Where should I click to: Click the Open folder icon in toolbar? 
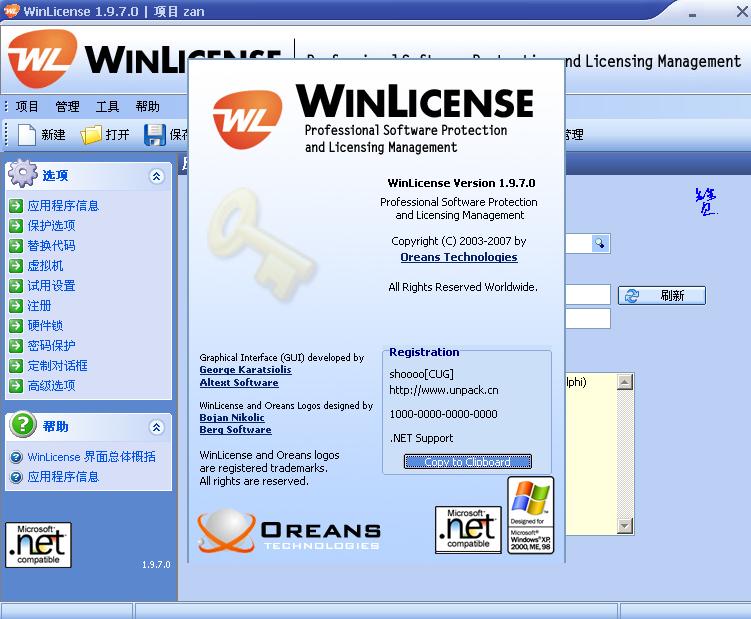(91, 135)
